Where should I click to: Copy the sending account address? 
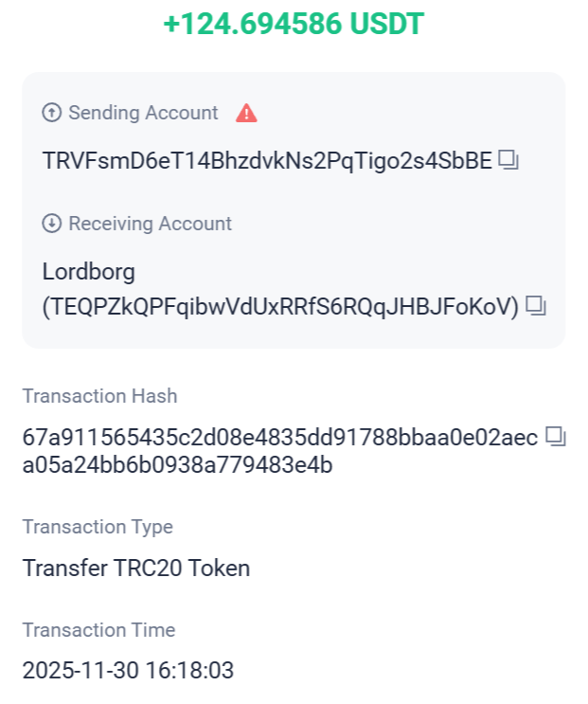[x=508, y=161]
